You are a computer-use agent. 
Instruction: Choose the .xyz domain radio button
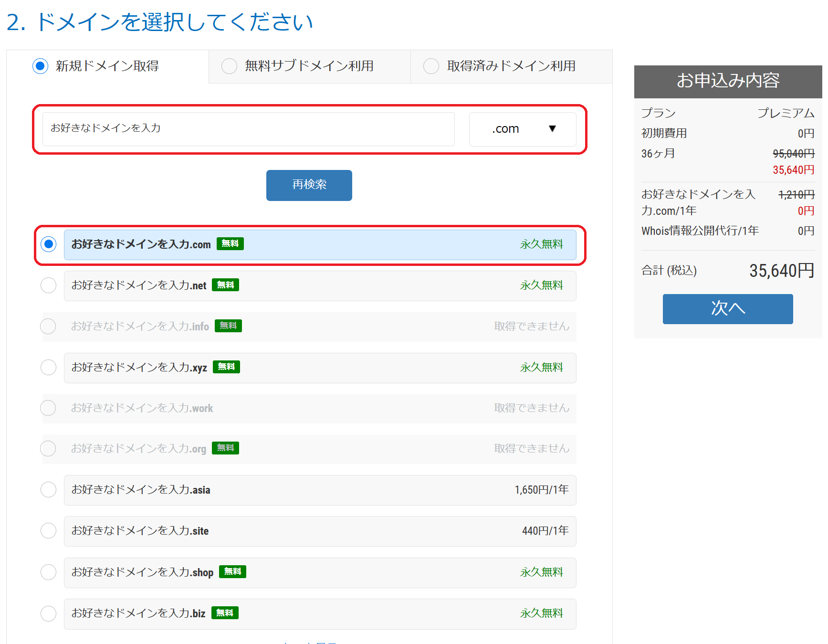coord(49,368)
